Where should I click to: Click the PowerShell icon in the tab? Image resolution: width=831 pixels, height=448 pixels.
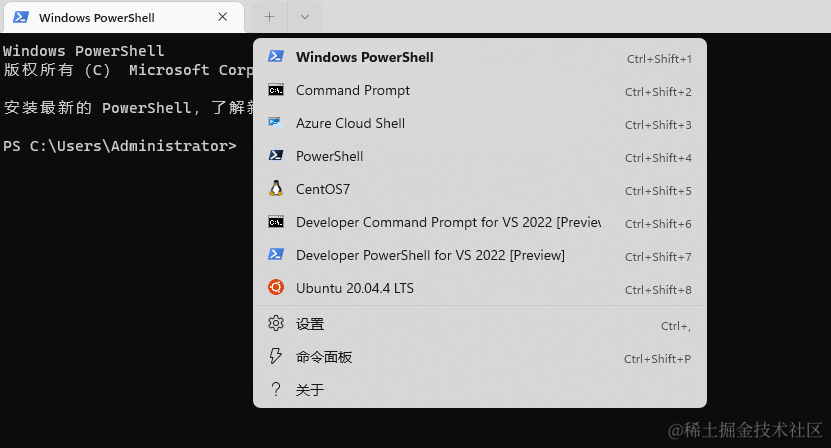pos(21,17)
